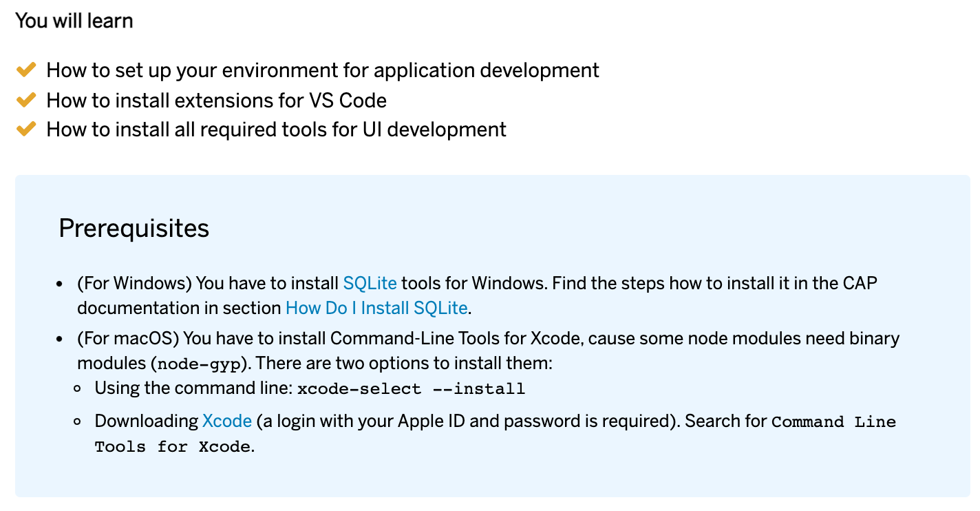
Task: Click the You will learn heading
Action: pyautogui.click(x=74, y=21)
